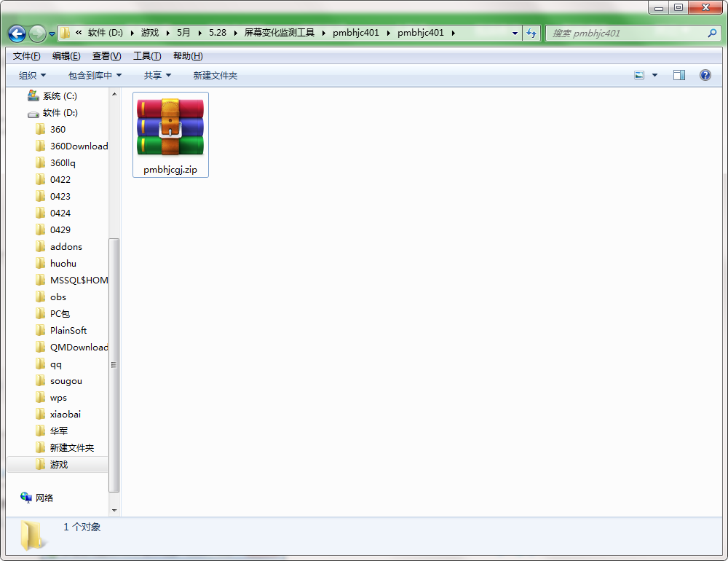Open the 工具(T) menu
The image size is (728, 561).
pyautogui.click(x=147, y=56)
